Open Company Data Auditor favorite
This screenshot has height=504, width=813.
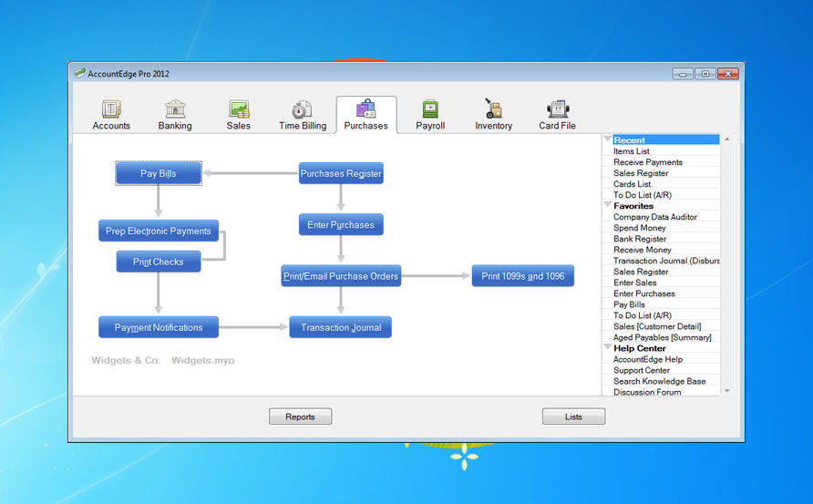click(x=654, y=217)
